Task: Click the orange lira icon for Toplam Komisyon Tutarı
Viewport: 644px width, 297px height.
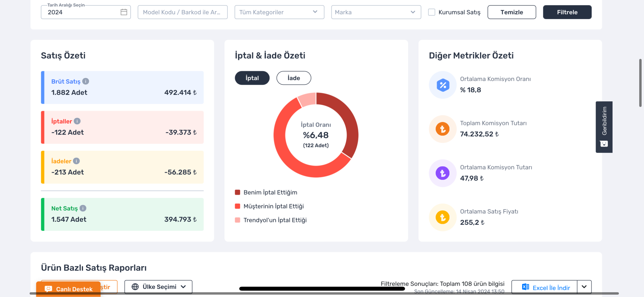Action: point(443,129)
